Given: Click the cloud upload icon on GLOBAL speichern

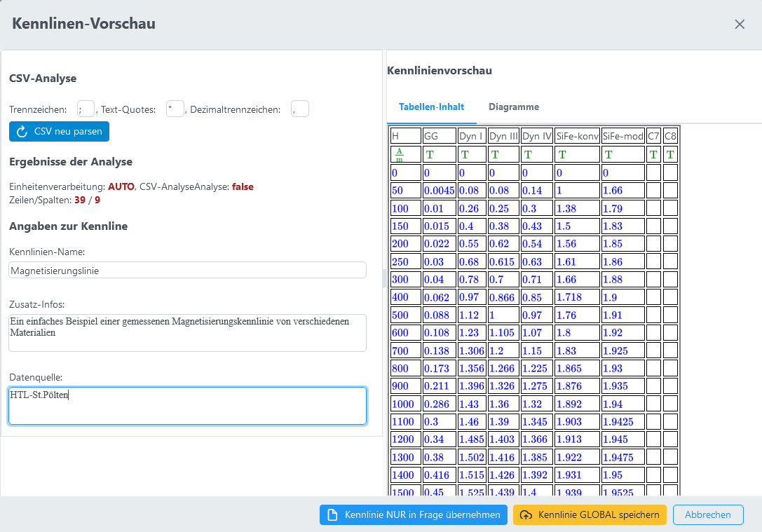Looking at the screenshot, I should click(x=526, y=514).
